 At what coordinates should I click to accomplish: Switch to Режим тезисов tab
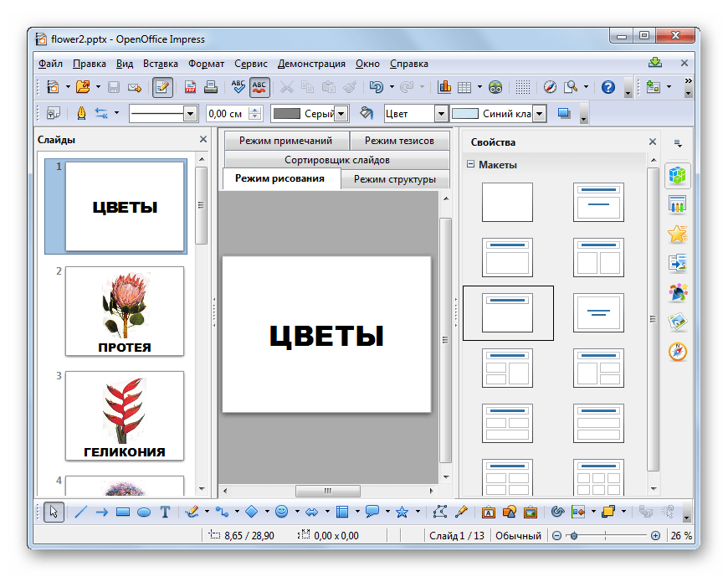[x=399, y=141]
